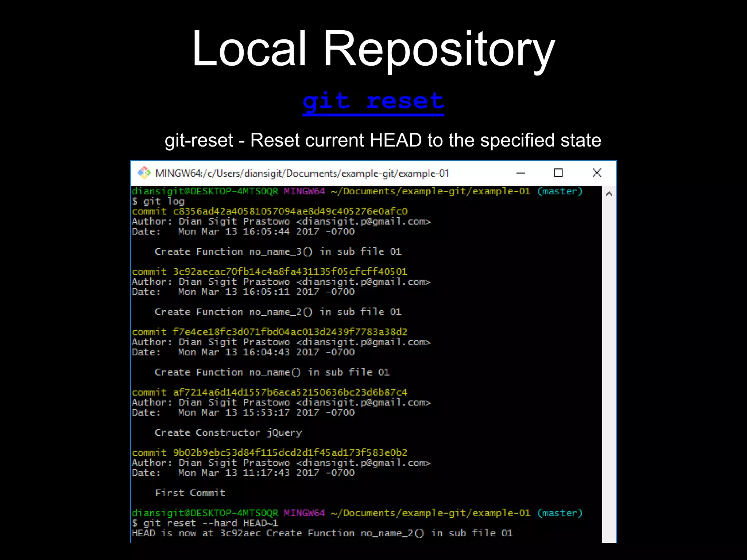Screen dimensions: 747x560
Task: Click the terminal vertical scrollbar track
Action: point(609,365)
